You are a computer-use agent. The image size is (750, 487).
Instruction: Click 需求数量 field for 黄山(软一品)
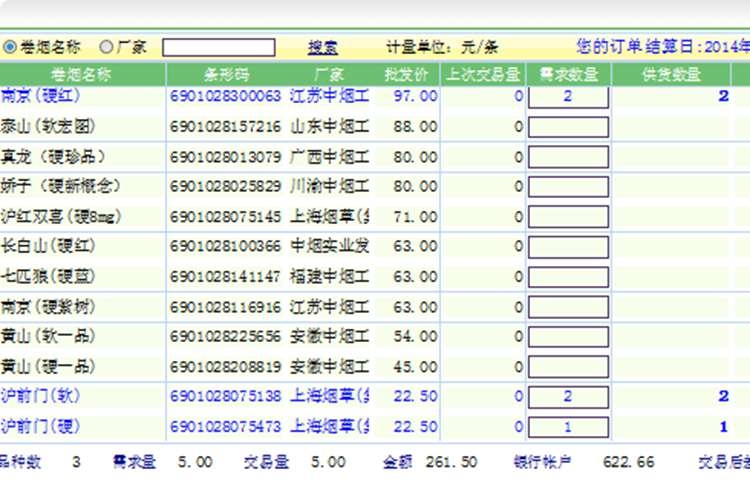(x=568, y=337)
